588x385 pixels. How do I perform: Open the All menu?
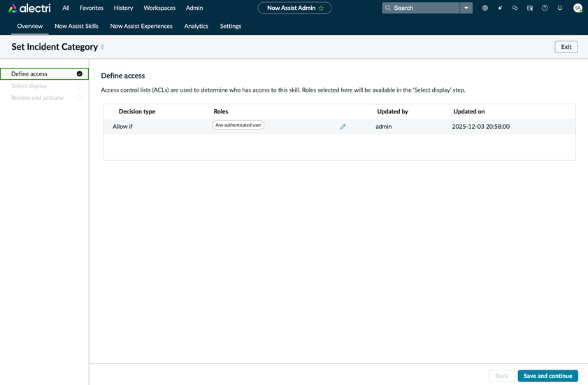click(x=66, y=8)
